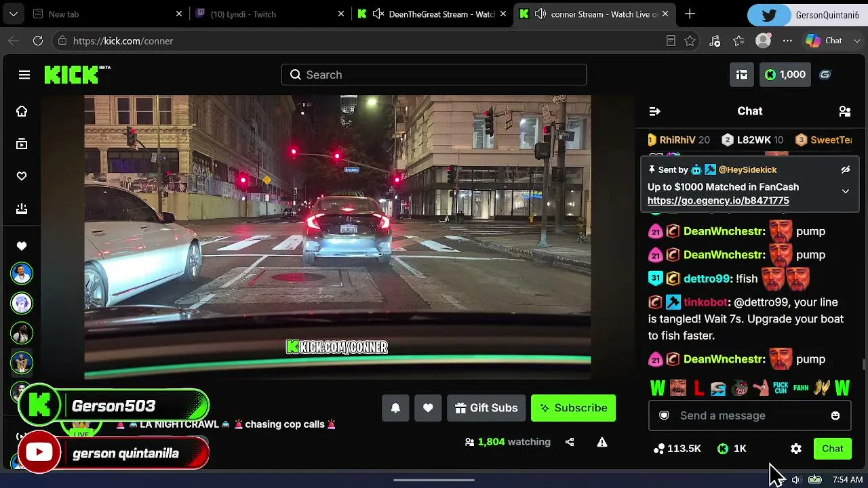Open the @HeySidekick username in the pinned message
Image resolution: width=868 pixels, height=488 pixels.
747,169
